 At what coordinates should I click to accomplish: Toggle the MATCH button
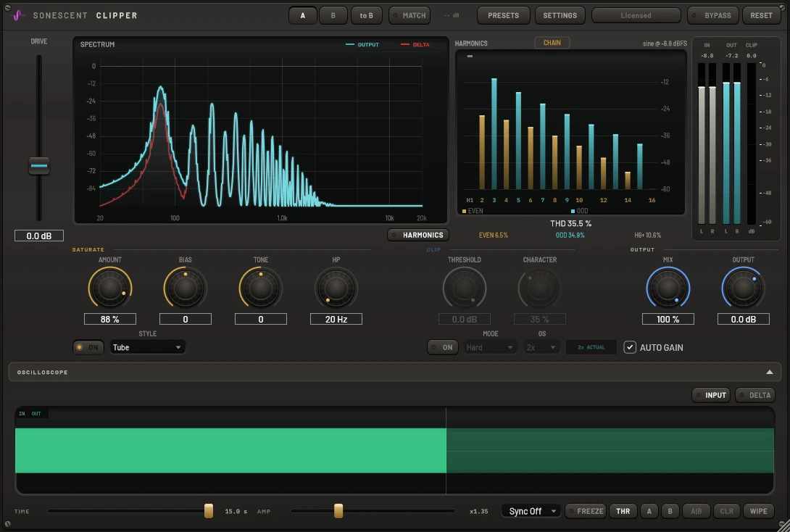pos(409,15)
